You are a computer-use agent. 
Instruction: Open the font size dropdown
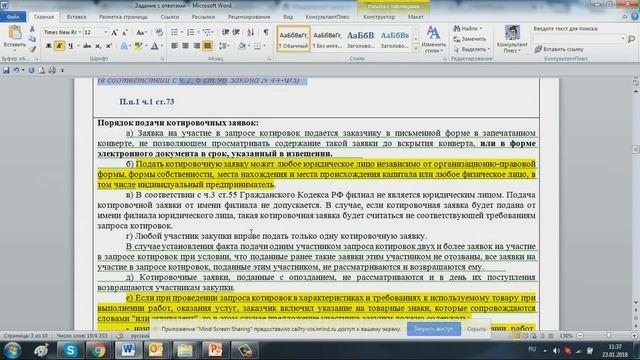point(106,32)
